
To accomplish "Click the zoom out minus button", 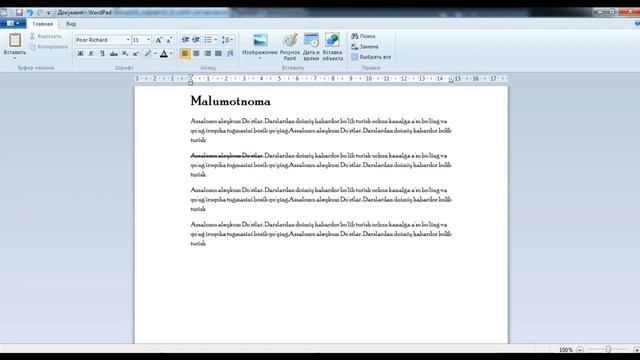I will pyautogui.click(x=580, y=350).
